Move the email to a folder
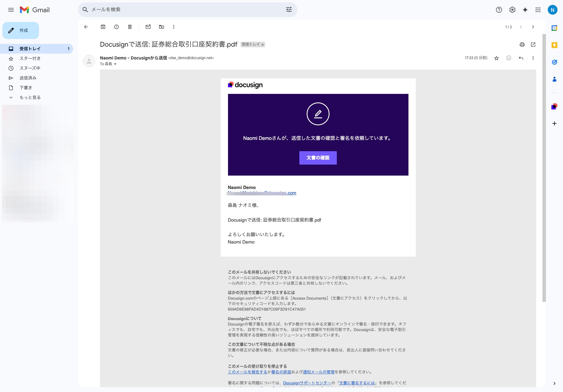563x392 pixels. click(x=161, y=27)
